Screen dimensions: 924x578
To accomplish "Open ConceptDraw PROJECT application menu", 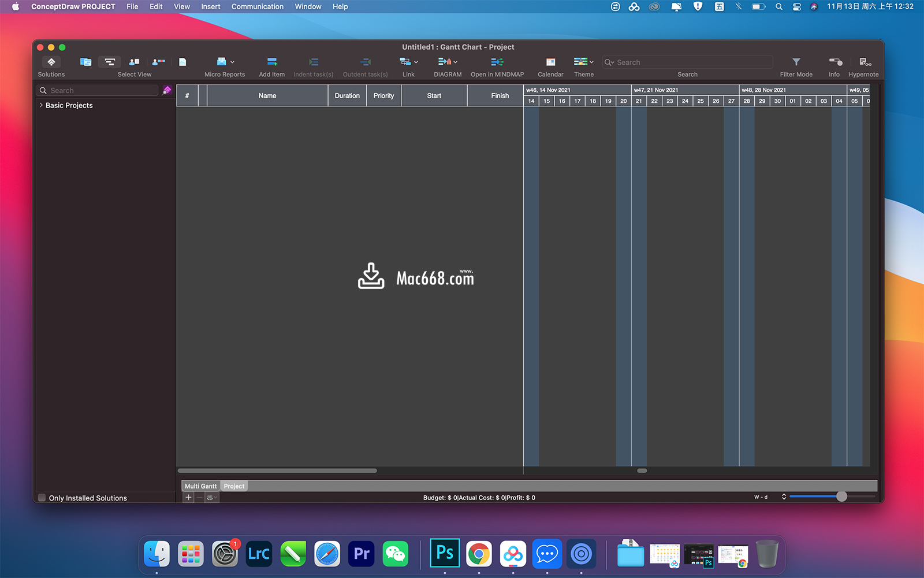I will click(x=73, y=6).
